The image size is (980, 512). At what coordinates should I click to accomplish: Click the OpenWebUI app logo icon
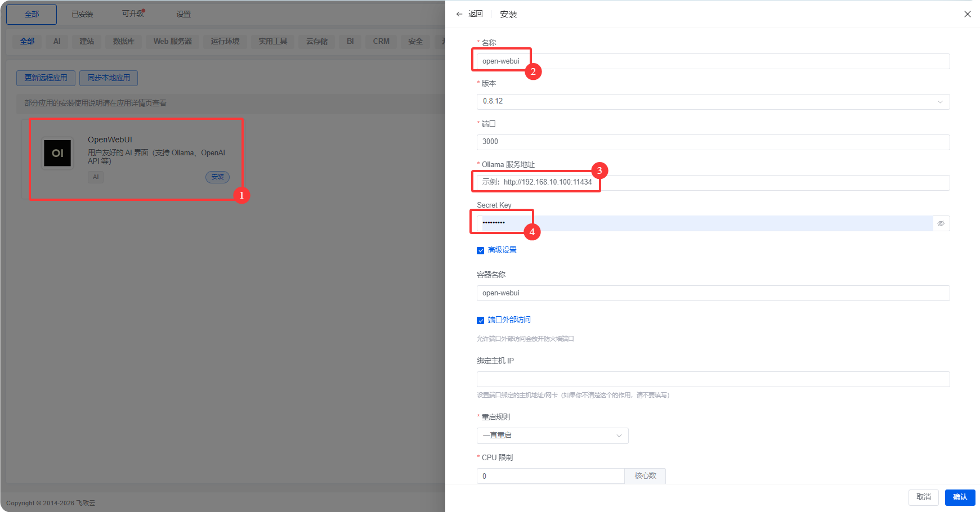[57, 153]
